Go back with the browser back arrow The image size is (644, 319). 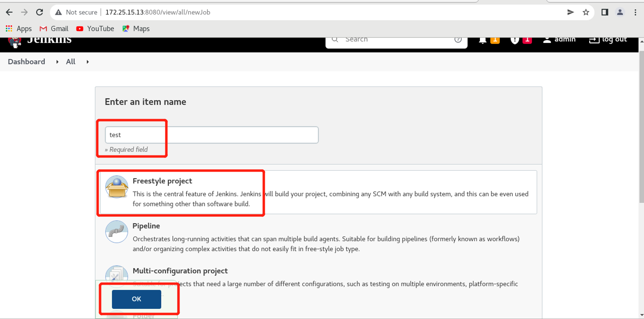pos(9,12)
